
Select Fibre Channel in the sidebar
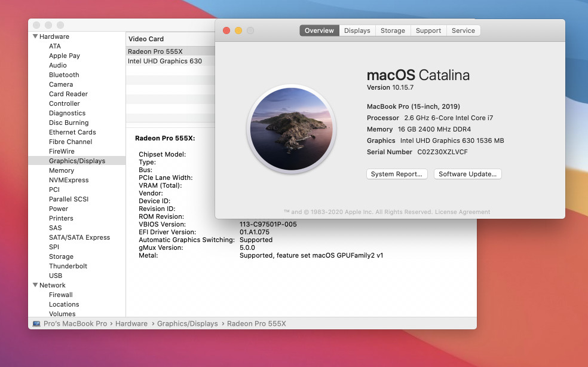point(71,142)
